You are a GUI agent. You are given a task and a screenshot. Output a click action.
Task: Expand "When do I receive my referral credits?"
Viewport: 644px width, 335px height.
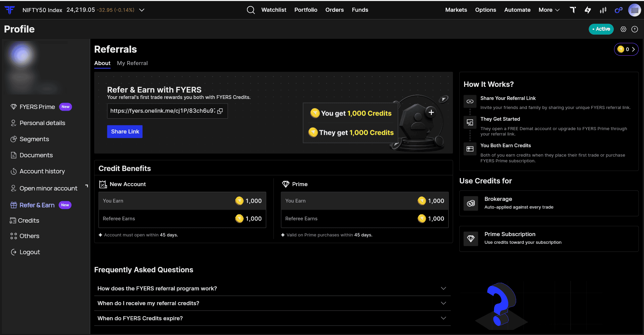[272, 303]
